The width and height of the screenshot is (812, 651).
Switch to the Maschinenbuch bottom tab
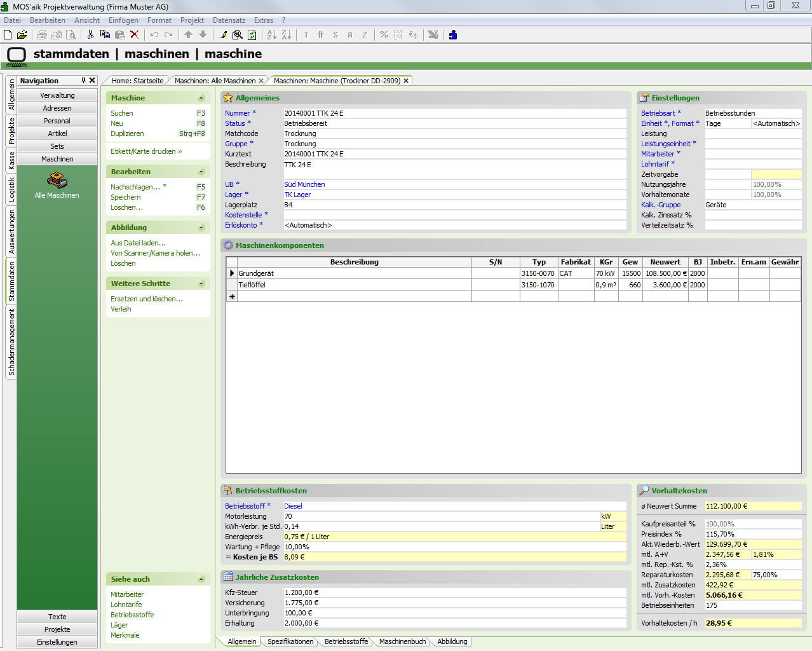402,641
